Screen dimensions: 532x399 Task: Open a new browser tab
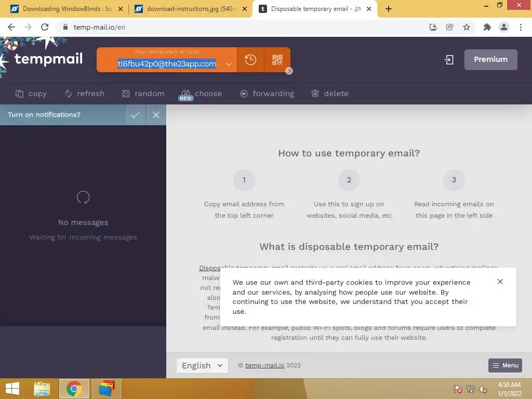(389, 9)
